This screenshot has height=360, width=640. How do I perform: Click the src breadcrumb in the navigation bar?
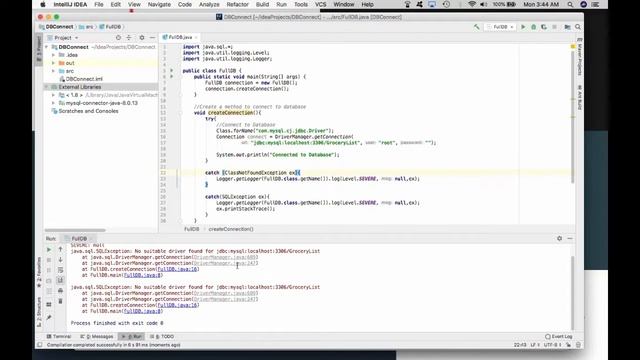click(x=86, y=27)
